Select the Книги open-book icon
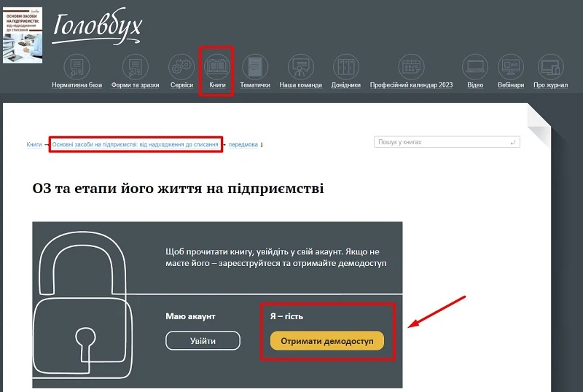Image resolution: width=583 pixels, height=392 pixels. tap(217, 67)
